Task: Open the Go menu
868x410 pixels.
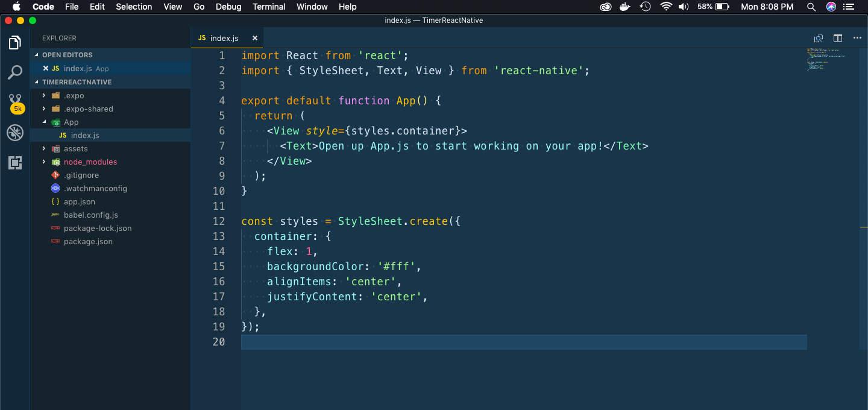Action: click(x=200, y=7)
